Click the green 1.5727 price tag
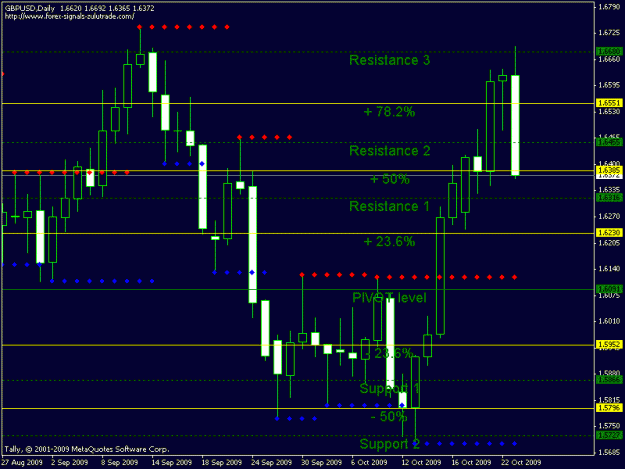Image resolution: width=625 pixels, height=469 pixels. 609,435
